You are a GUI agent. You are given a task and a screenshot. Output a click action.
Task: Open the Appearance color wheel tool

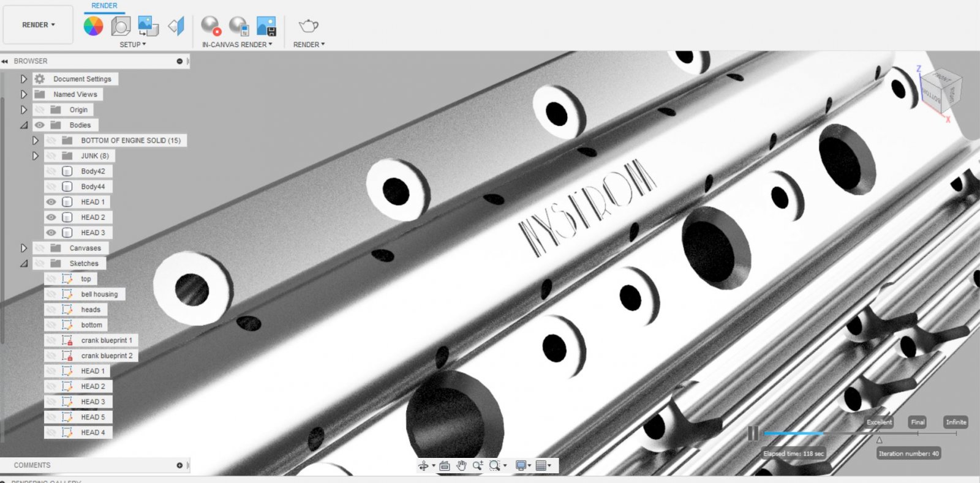(93, 26)
